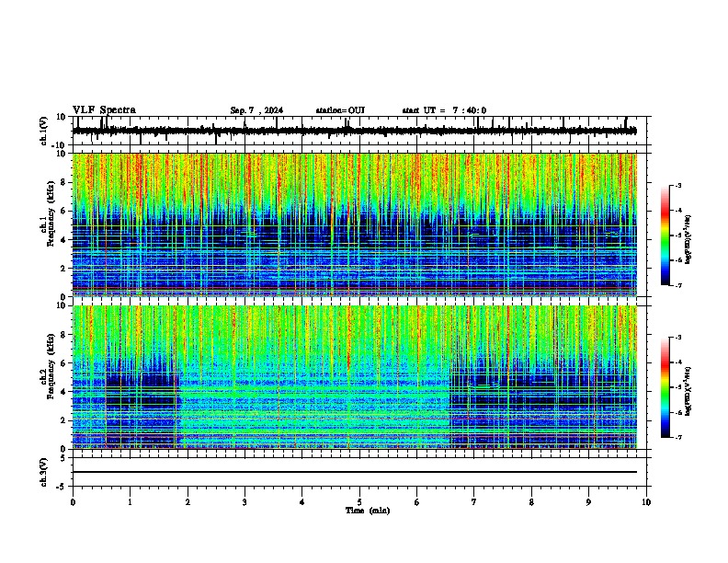Click the "9" tick on the time axis
The image size is (728, 563).
(x=588, y=502)
